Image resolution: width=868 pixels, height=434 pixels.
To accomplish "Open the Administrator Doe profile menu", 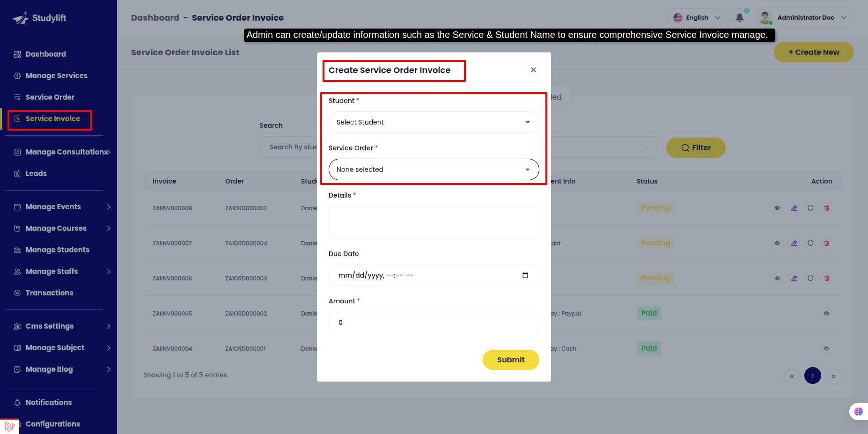I will coord(805,17).
